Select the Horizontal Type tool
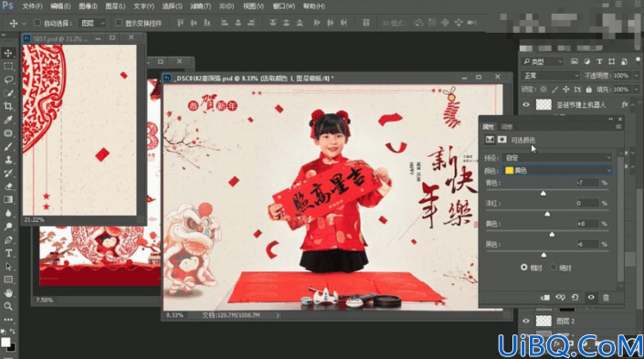The height and width of the screenshot is (359, 644). point(8,253)
